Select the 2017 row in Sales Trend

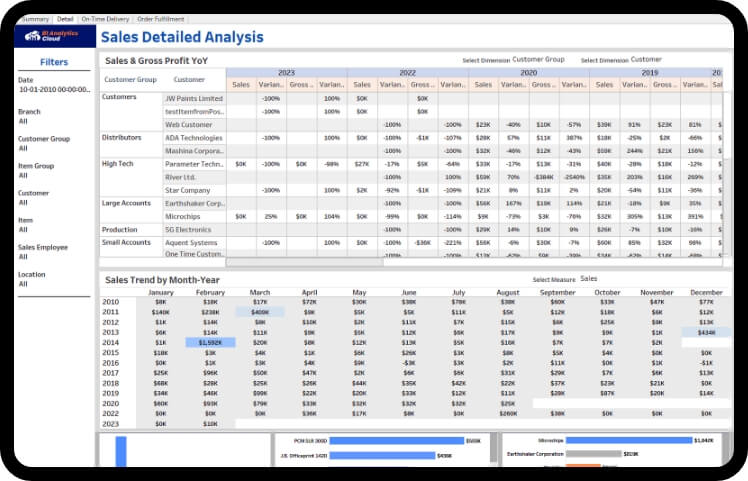110,373
